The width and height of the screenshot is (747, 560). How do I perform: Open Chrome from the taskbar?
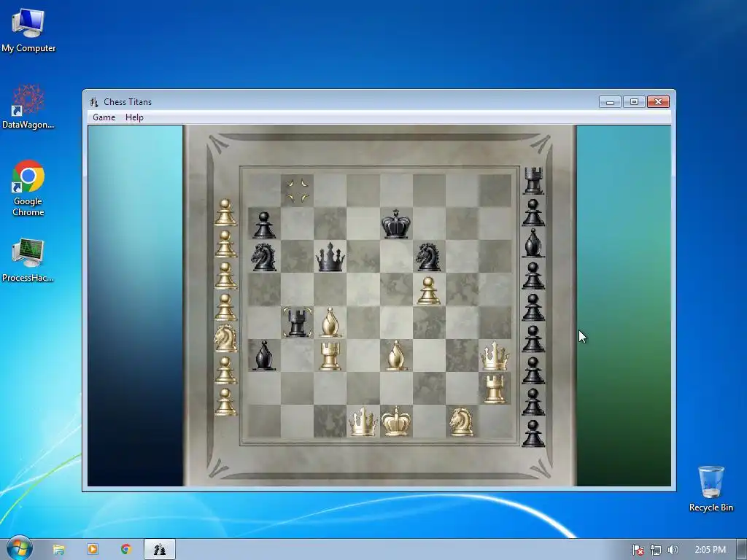(125, 550)
